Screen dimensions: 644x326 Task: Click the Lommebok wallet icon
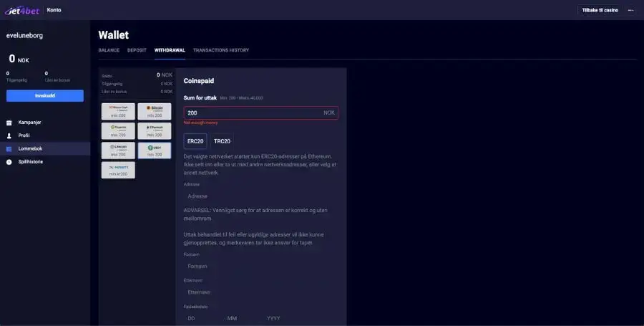coord(9,149)
